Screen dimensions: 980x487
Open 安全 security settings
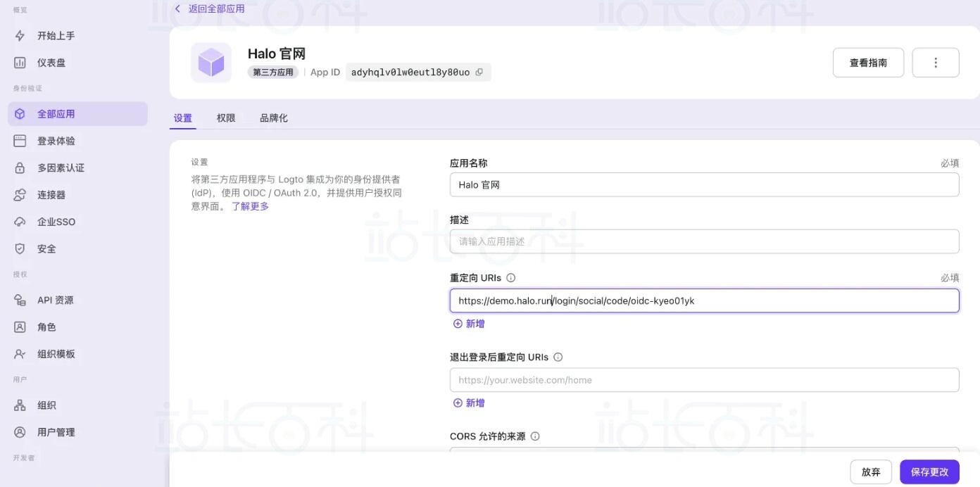[46, 248]
